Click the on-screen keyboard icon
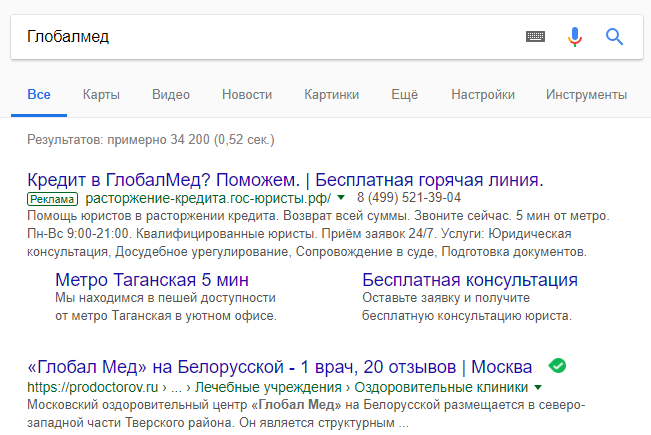The width and height of the screenshot is (651, 435). click(x=536, y=37)
